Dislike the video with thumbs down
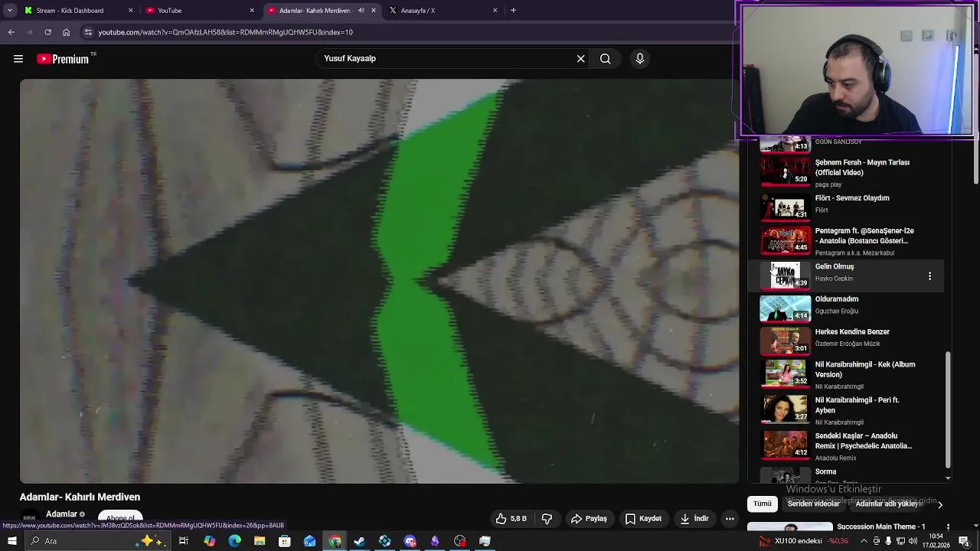980x551 pixels. [x=547, y=519]
